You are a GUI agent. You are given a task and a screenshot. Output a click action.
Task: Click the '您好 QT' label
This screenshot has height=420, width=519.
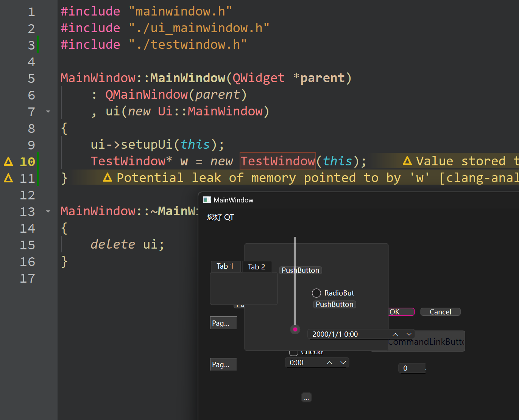point(221,217)
